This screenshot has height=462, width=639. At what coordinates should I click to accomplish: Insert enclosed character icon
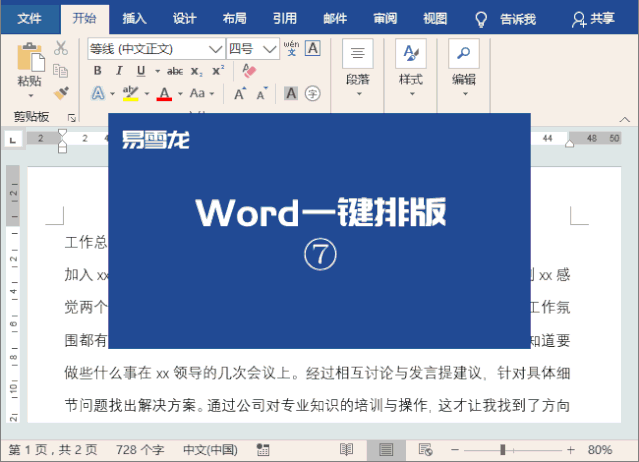tap(313, 94)
